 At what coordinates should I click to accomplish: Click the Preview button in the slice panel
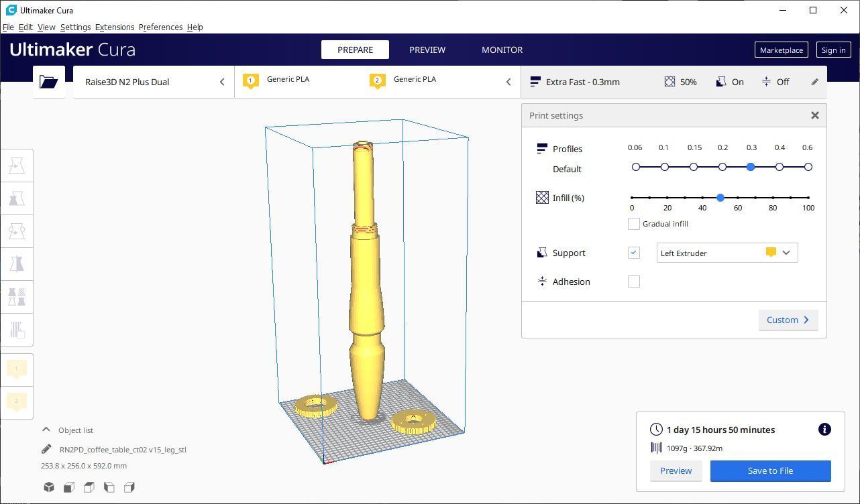pos(676,470)
